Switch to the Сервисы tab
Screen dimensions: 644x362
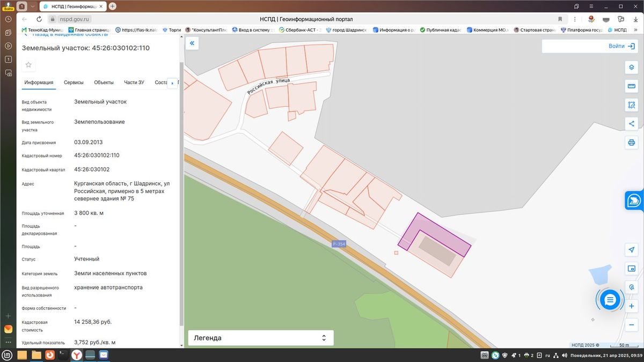74,83
